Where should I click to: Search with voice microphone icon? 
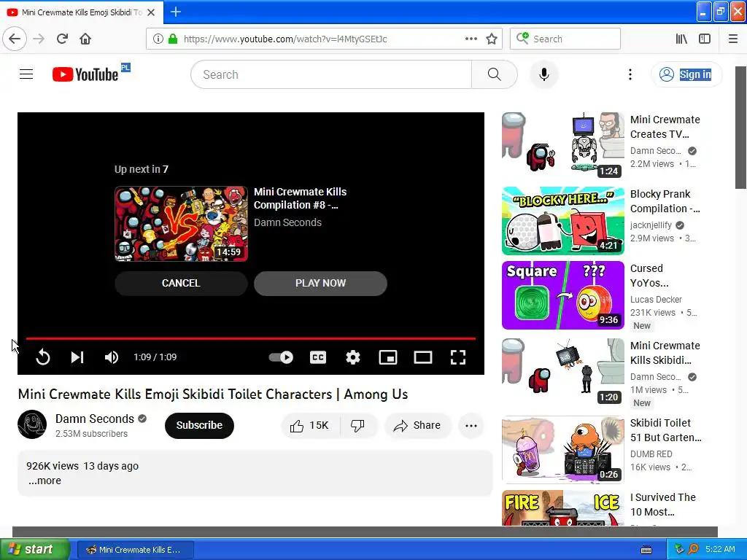point(544,74)
